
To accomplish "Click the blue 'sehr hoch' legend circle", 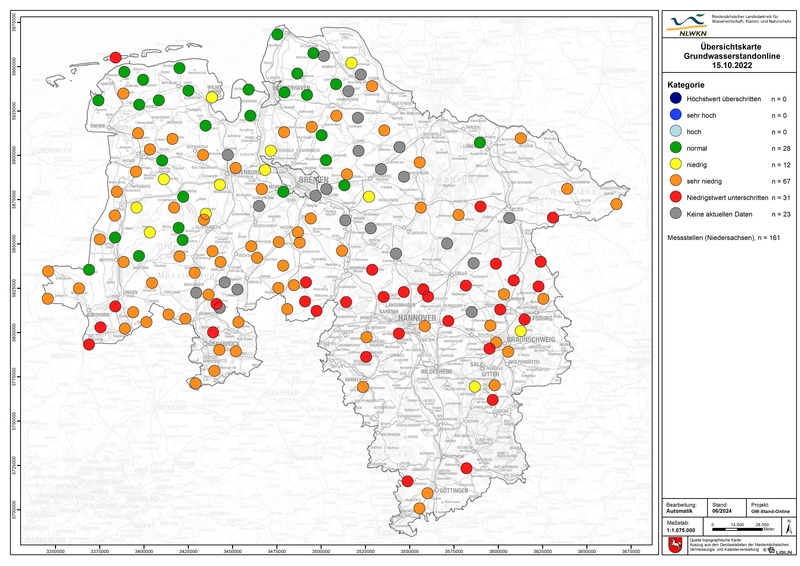I will [x=678, y=116].
